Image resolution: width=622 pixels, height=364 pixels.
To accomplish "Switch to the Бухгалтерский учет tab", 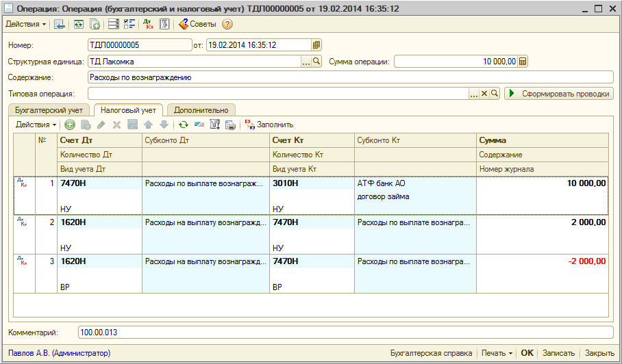I will [49, 109].
